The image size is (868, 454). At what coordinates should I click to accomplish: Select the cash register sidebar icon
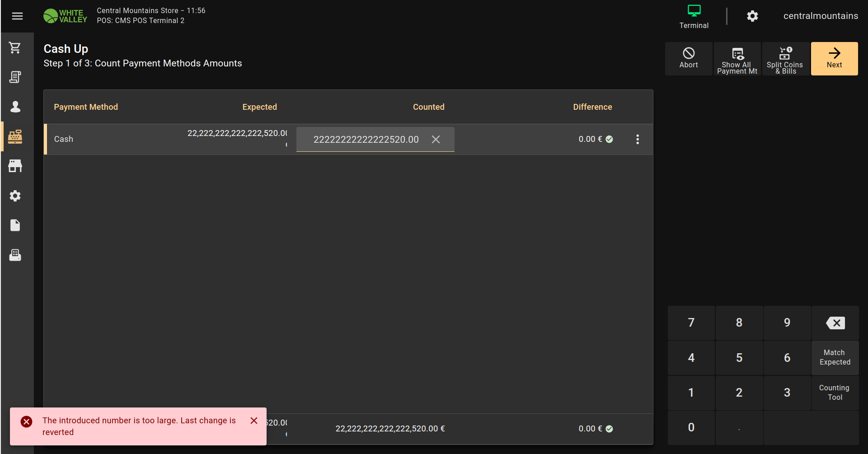[15, 136]
